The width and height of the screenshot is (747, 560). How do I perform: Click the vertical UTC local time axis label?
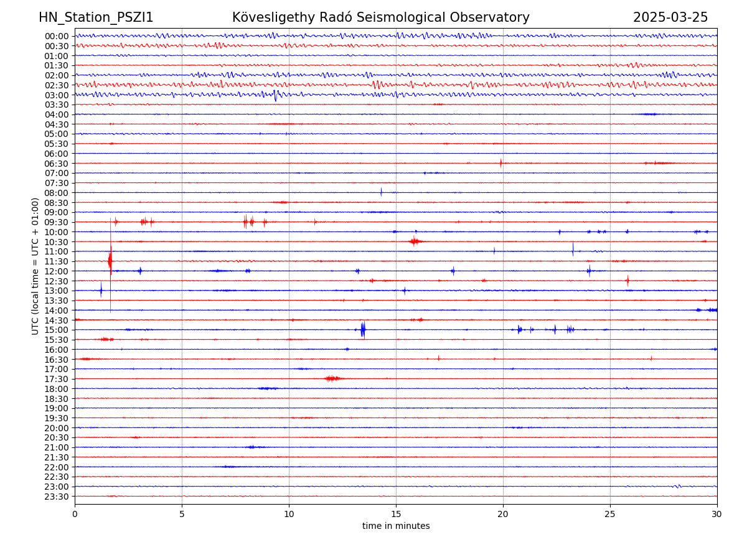(x=35, y=266)
